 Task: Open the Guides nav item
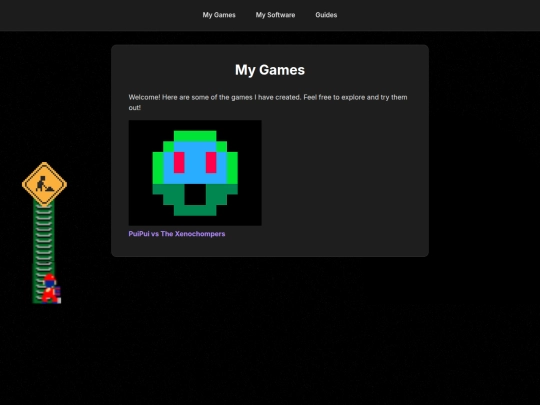click(326, 15)
